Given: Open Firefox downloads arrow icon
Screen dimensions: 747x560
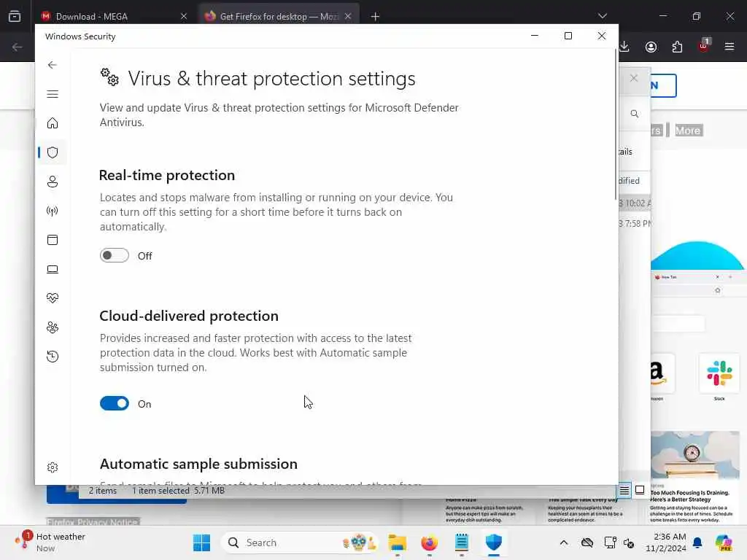Looking at the screenshot, I should click(x=624, y=47).
